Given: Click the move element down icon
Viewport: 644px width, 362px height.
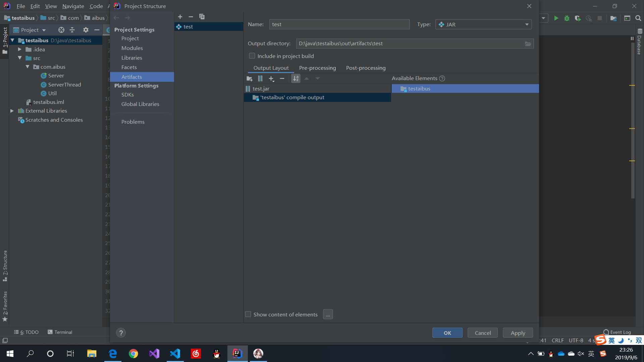Looking at the screenshot, I should coord(318,78).
